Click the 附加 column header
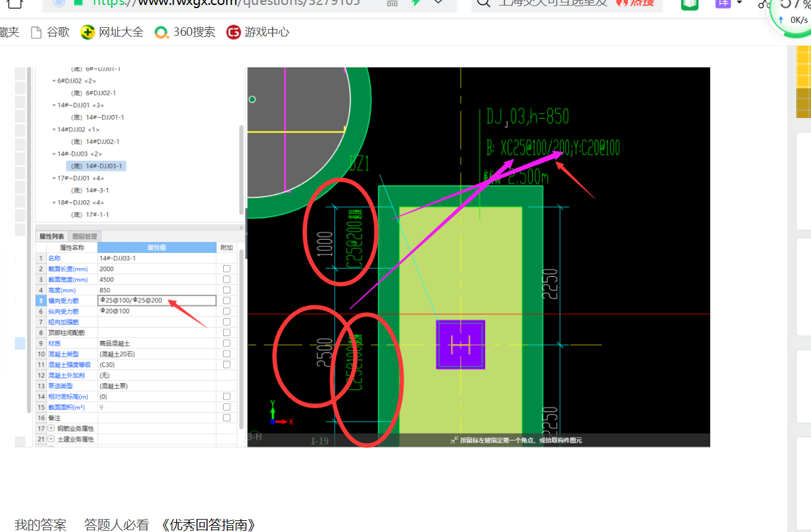Viewport: 811px width, 532px height. pos(227,247)
